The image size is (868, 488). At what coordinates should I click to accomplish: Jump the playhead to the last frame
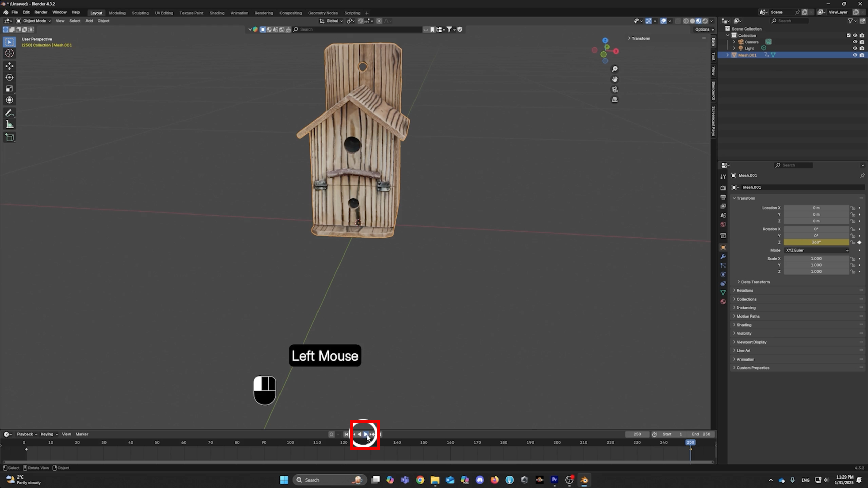point(380,434)
